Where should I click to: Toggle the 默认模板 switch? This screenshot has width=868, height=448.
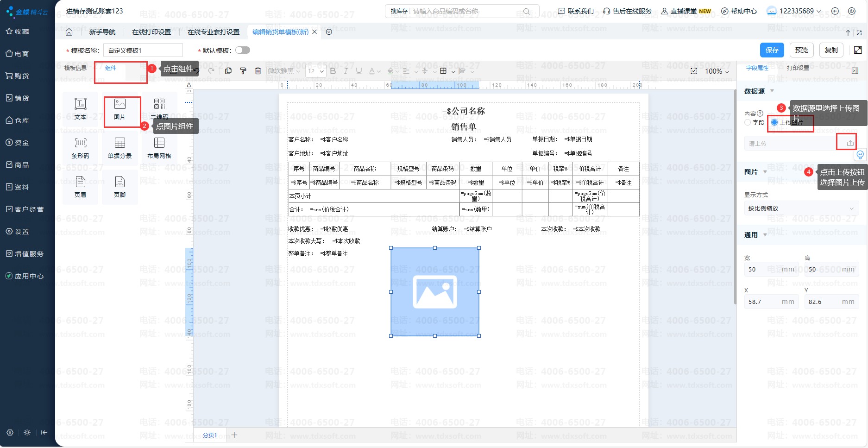pos(242,50)
